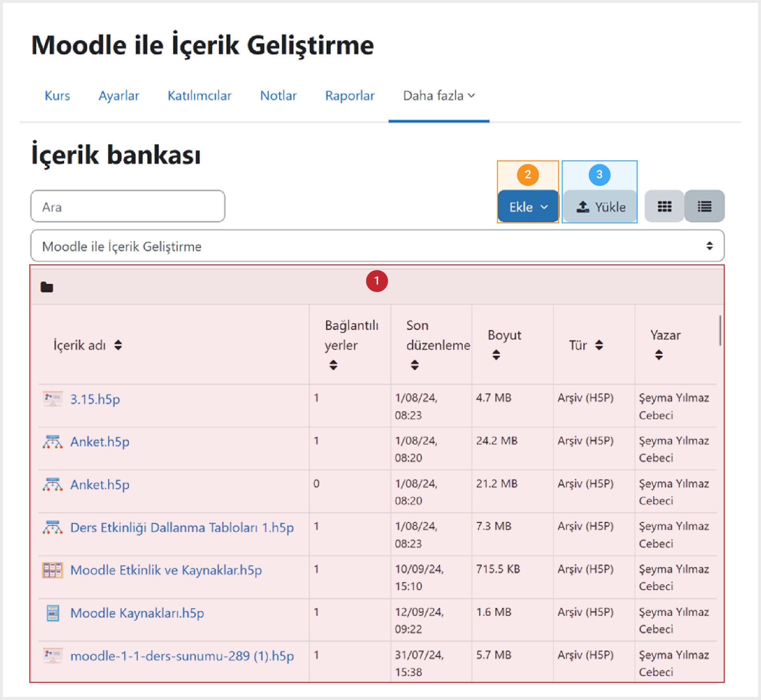The image size is (761, 700).
Task: Click the Yükle upload button
Action: pos(600,207)
